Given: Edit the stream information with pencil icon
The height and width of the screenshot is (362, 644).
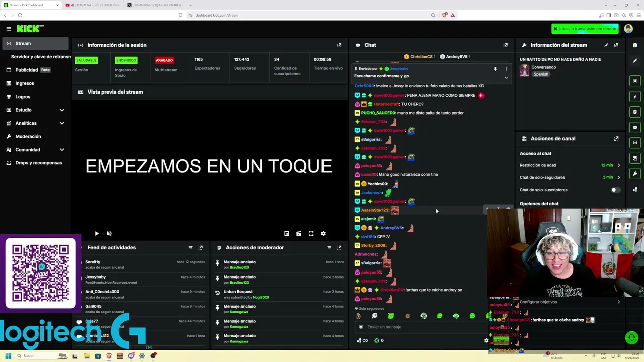Looking at the screenshot, I should point(606,45).
